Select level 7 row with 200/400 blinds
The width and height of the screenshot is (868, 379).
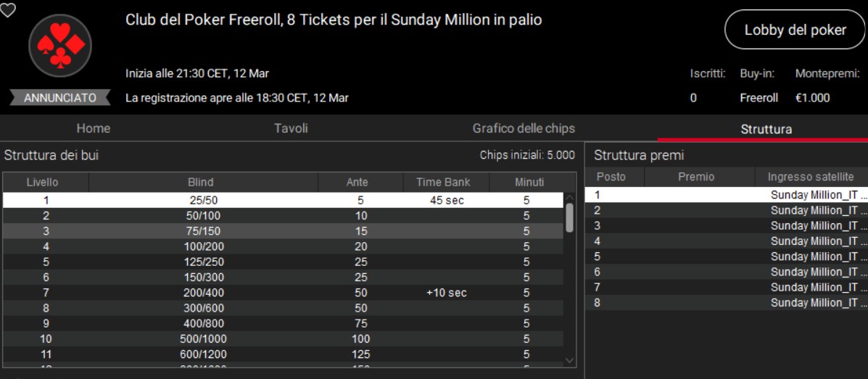pos(283,293)
